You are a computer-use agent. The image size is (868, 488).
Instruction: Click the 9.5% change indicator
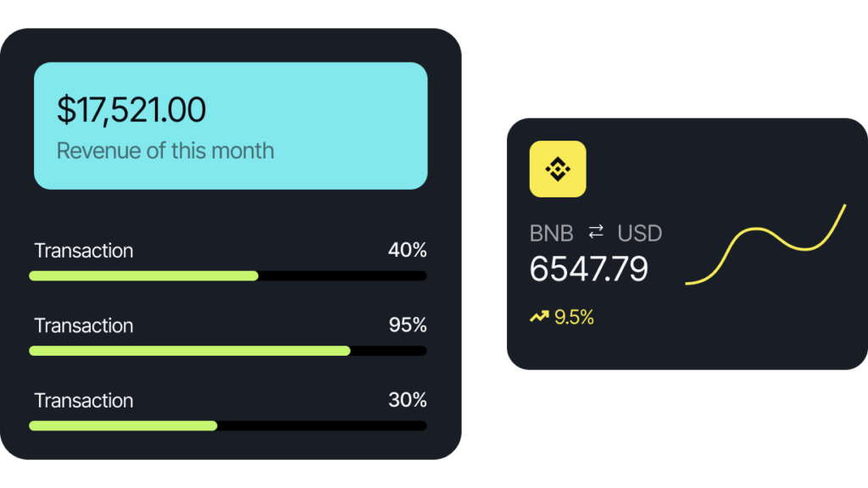pos(574,318)
